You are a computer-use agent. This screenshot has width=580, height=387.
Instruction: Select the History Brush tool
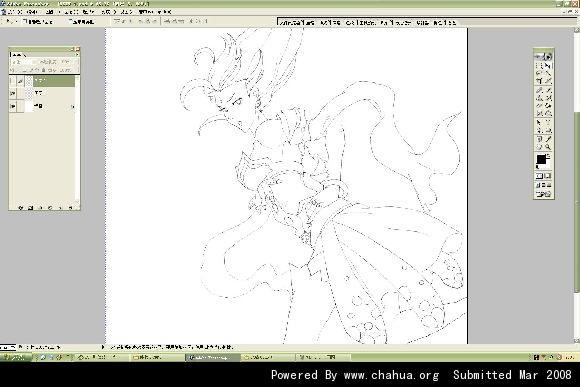coord(548,98)
